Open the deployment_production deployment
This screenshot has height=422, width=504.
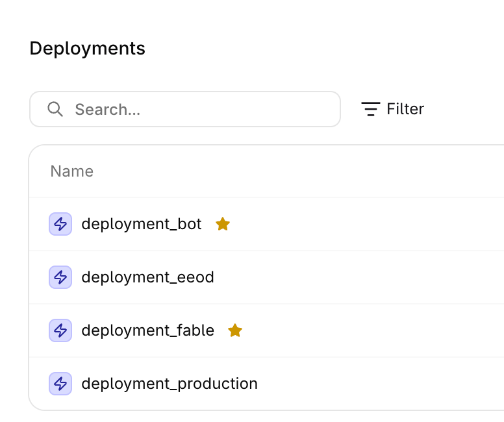pos(170,384)
